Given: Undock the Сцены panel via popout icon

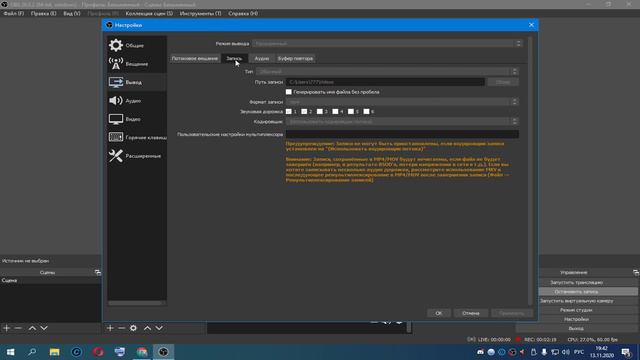Looking at the screenshot, I should 98,272.
